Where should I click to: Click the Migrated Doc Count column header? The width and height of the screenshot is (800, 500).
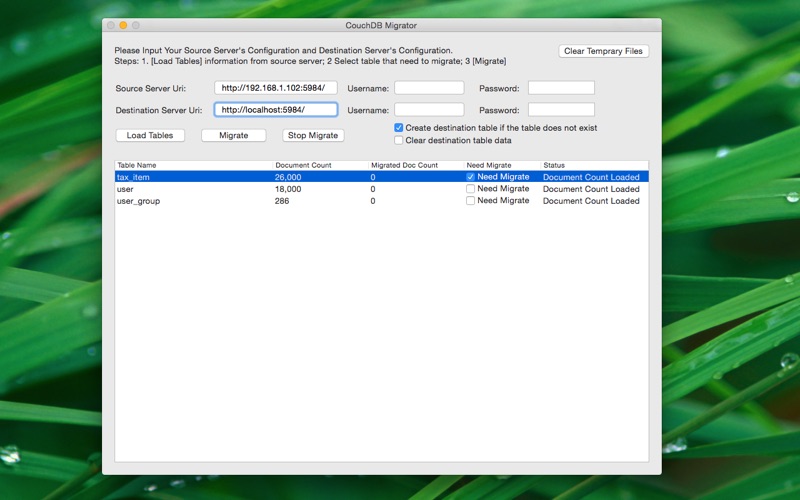click(x=416, y=165)
